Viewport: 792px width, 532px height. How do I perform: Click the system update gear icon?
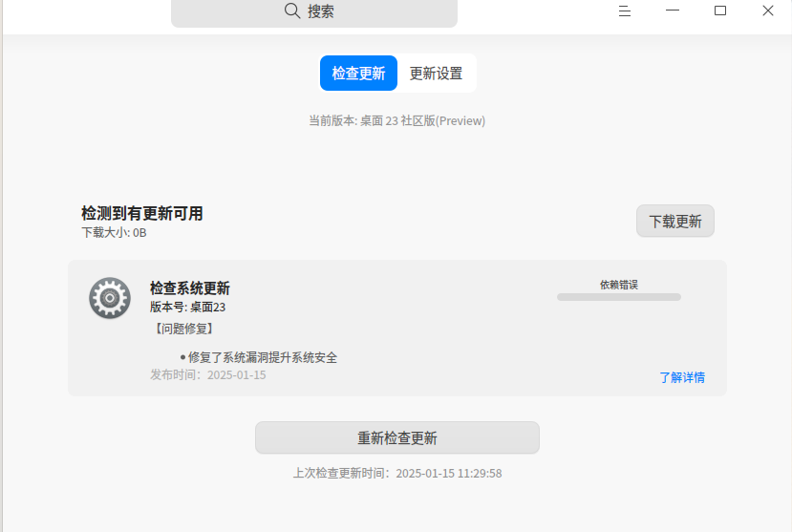110,298
